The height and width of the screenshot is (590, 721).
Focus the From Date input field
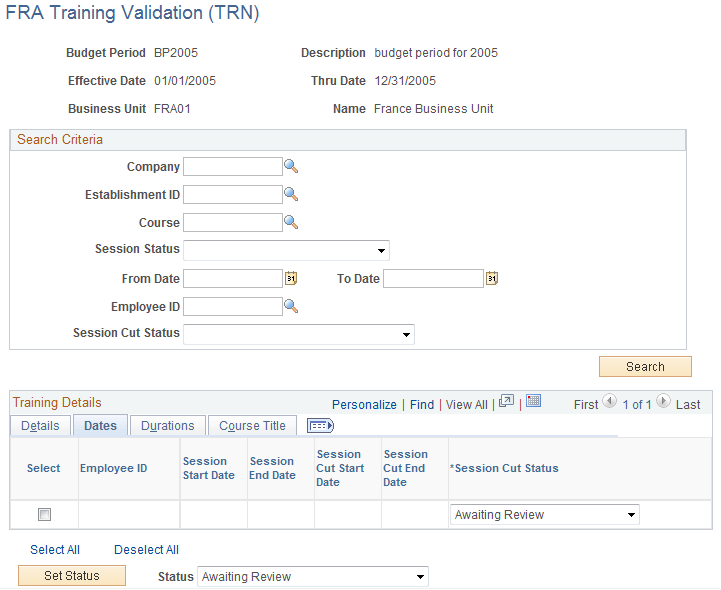click(x=233, y=279)
